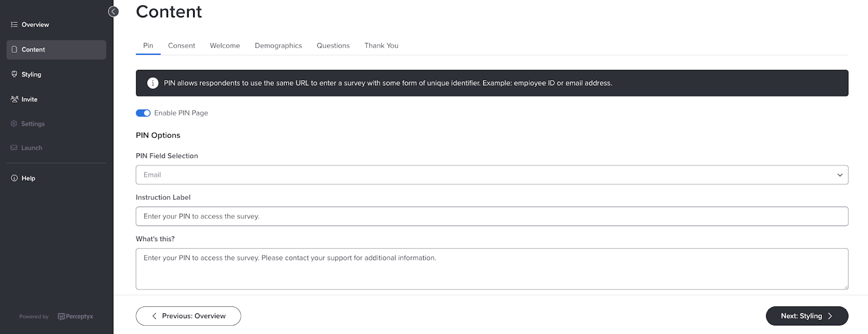Image resolution: width=868 pixels, height=334 pixels.
Task: Select Launch in the sidebar
Action: pos(56,147)
